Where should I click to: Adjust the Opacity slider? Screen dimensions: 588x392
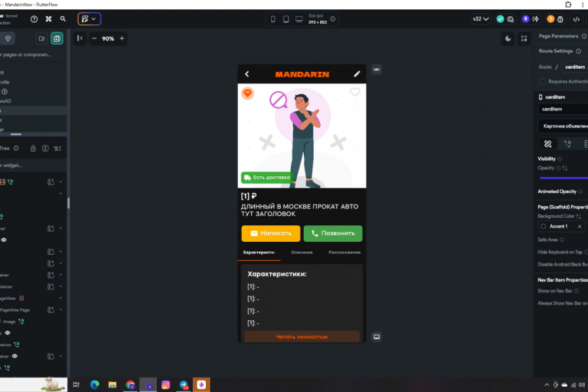coord(564,178)
